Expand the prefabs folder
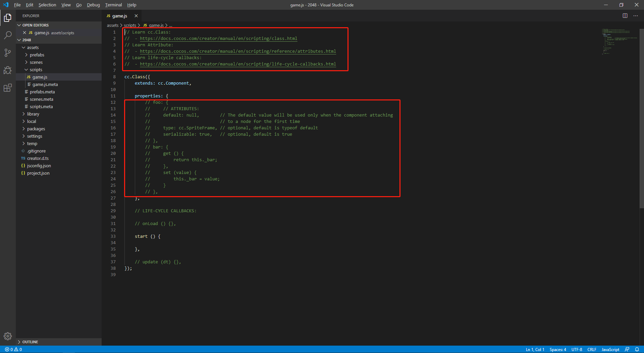This screenshot has height=353, width=644. (37, 55)
